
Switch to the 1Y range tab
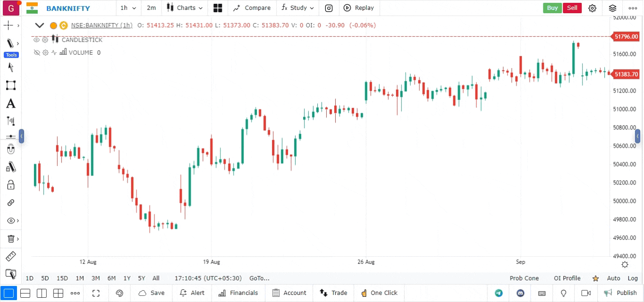point(127,278)
